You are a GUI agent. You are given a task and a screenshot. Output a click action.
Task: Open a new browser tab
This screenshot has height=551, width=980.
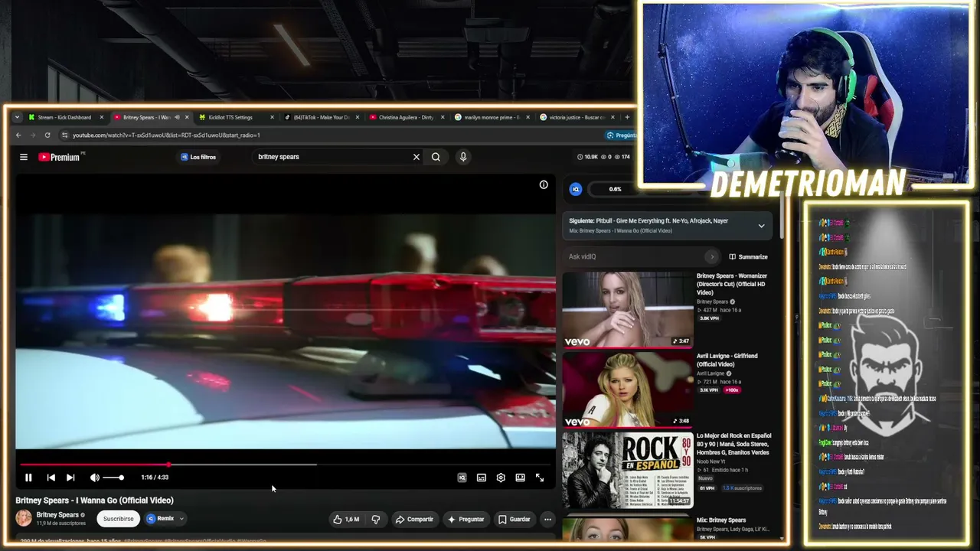(627, 117)
